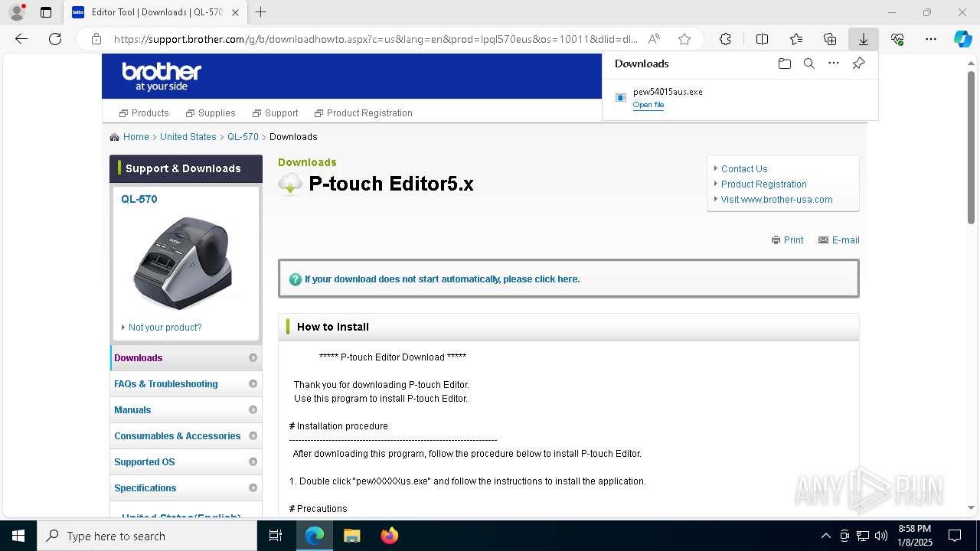The width and height of the screenshot is (980, 551).
Task: Click QL-570 product title link
Action: coord(139,199)
